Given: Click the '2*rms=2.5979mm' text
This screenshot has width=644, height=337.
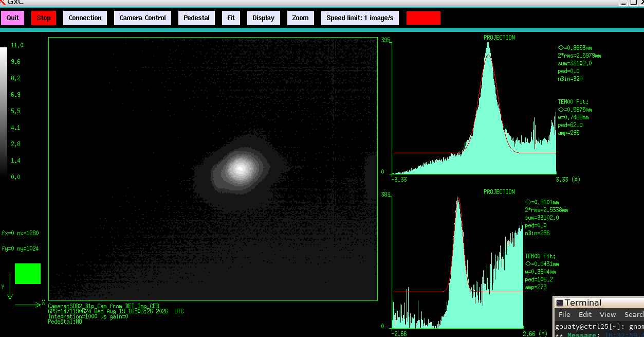Looking at the screenshot, I should [579, 56].
